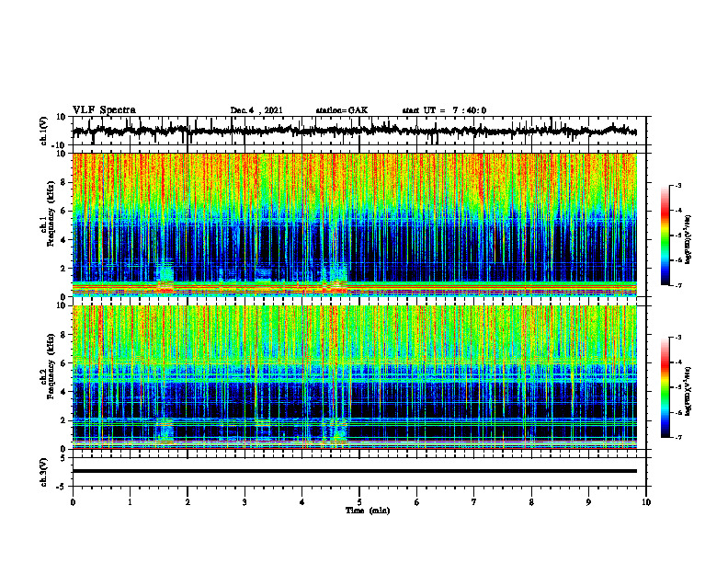
Task: Click the ch.2 spectrogram color scale bar
Action: [x=665, y=387]
